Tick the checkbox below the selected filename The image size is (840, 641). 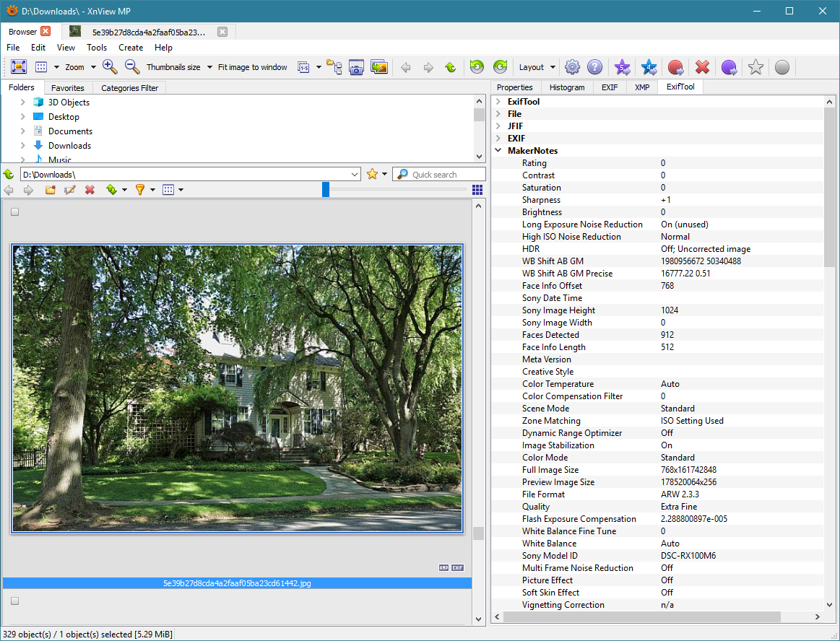[14, 601]
